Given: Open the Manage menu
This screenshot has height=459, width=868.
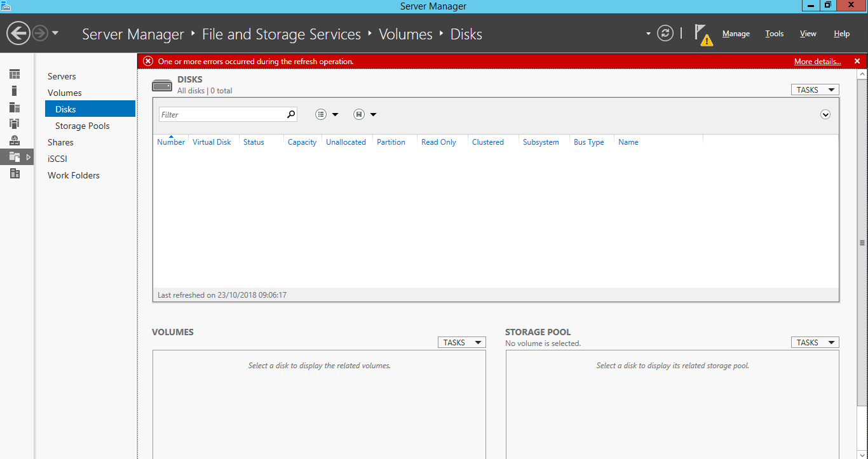Looking at the screenshot, I should coord(736,34).
